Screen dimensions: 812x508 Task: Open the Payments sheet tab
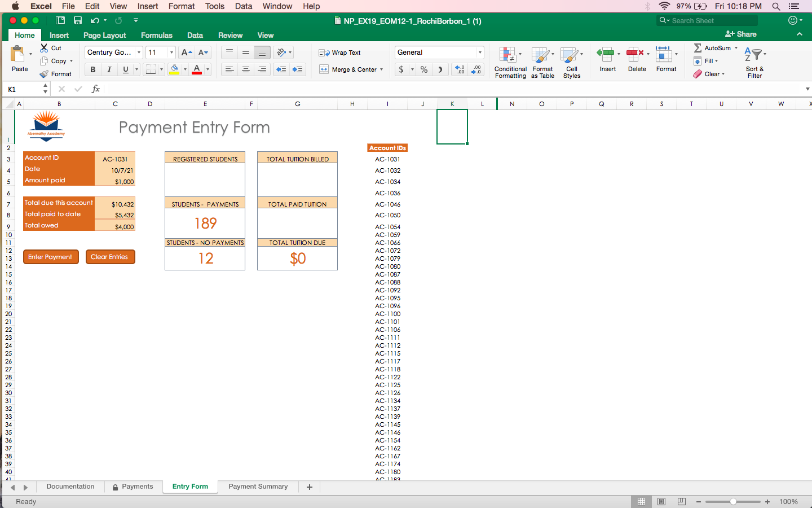click(137, 487)
